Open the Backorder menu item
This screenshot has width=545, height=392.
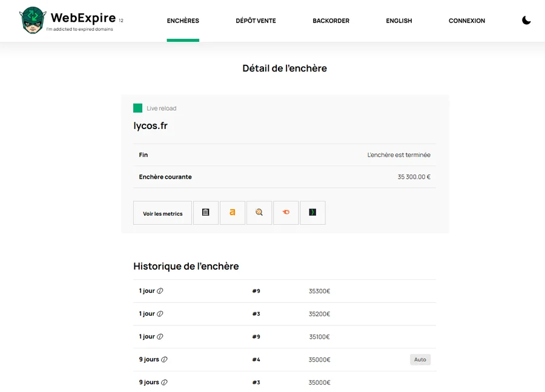coord(331,21)
